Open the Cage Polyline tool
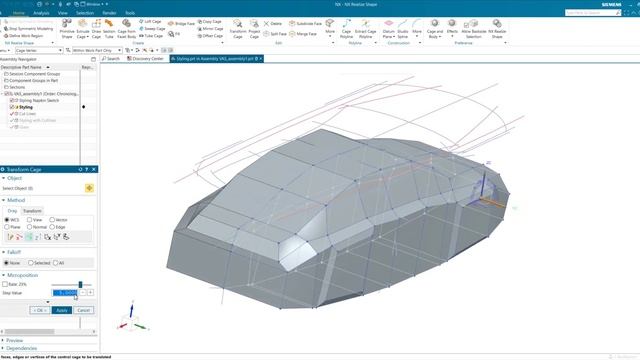640x360 pixels. click(346, 29)
